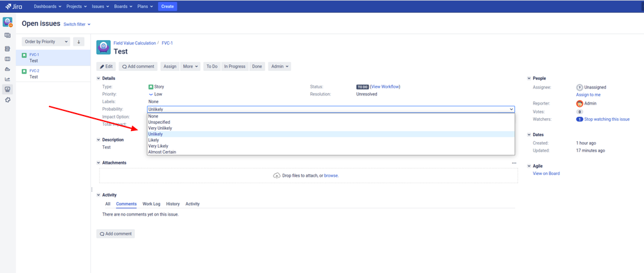Click the Jira logo in the header
The height and width of the screenshot is (273, 644).
tap(14, 6)
